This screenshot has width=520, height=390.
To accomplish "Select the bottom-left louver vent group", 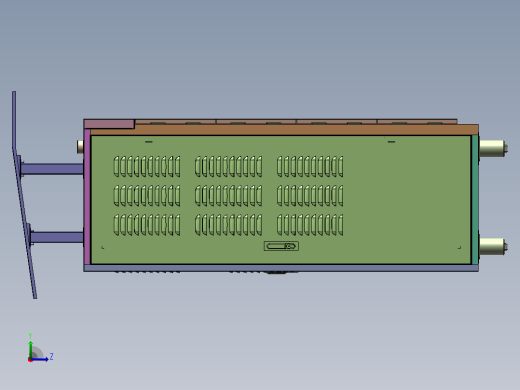I will coord(147,225).
